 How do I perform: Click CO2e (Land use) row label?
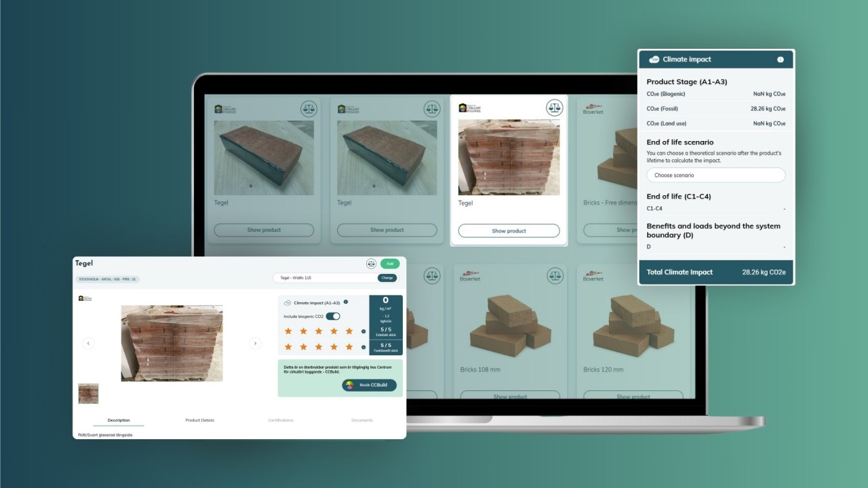point(667,123)
